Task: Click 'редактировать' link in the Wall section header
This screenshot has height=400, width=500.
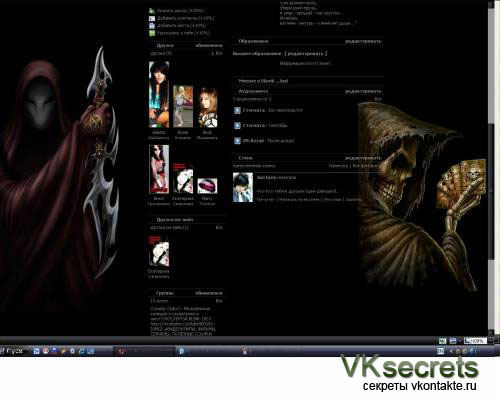Action: (x=363, y=158)
